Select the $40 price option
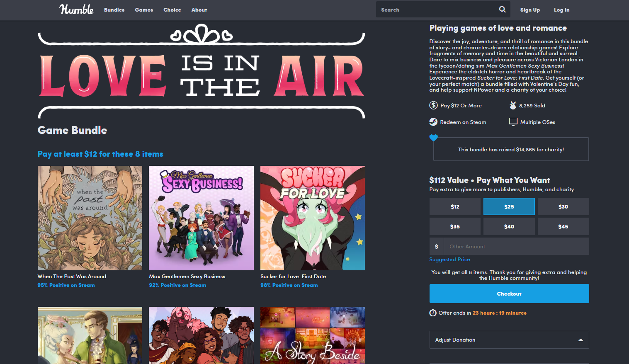This screenshot has height=364, width=629. 509,226
